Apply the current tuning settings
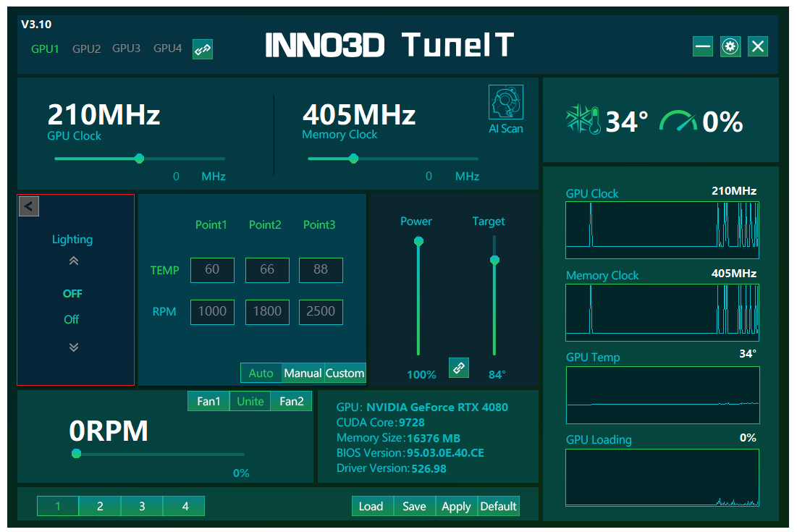797x532 pixels. click(x=457, y=506)
